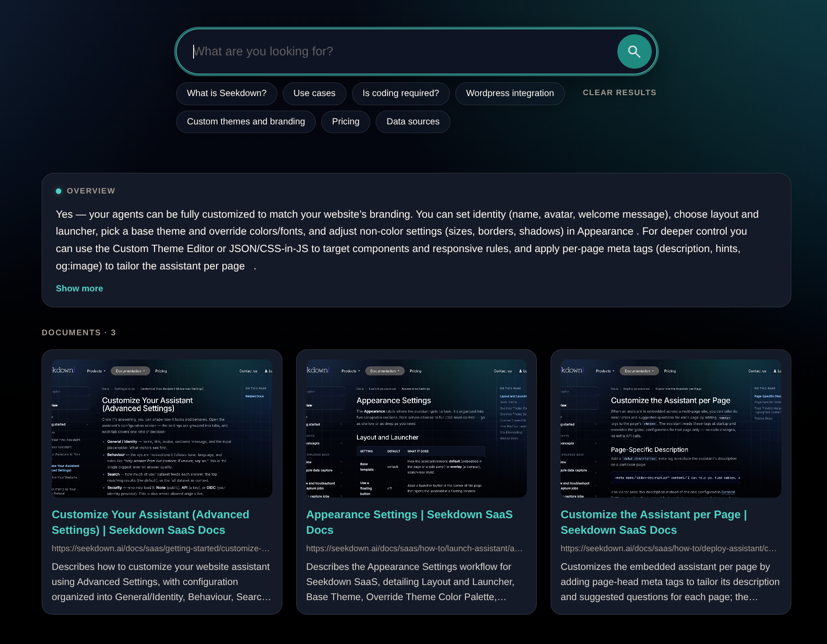827x644 pixels.
Task: Pick the 'Is coding required?' chip
Action: point(401,93)
